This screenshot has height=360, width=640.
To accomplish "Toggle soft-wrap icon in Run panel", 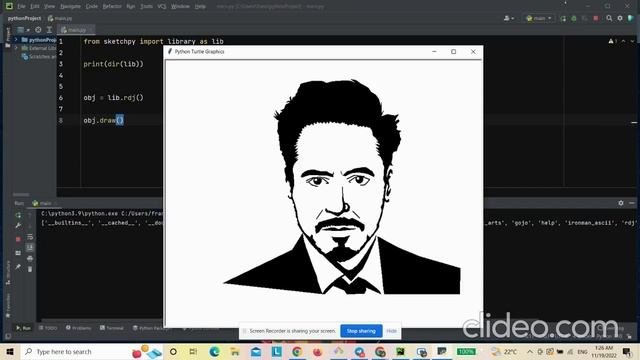I will [30, 237].
